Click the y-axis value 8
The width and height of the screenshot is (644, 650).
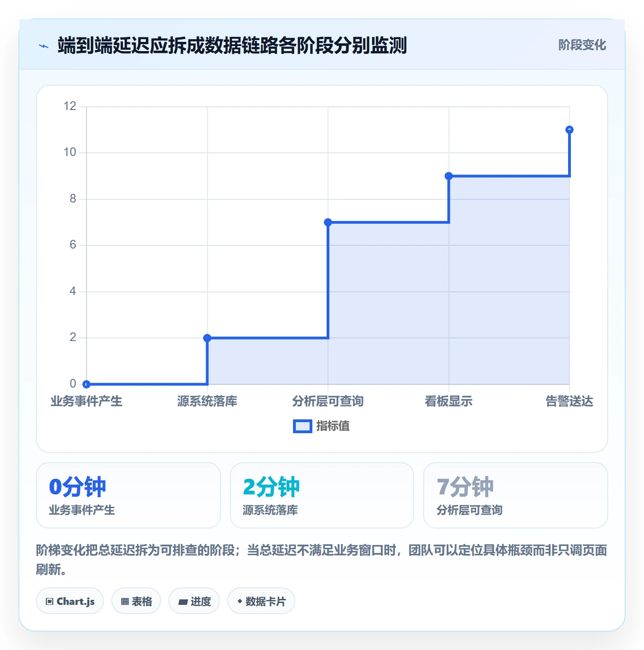pyautogui.click(x=73, y=199)
